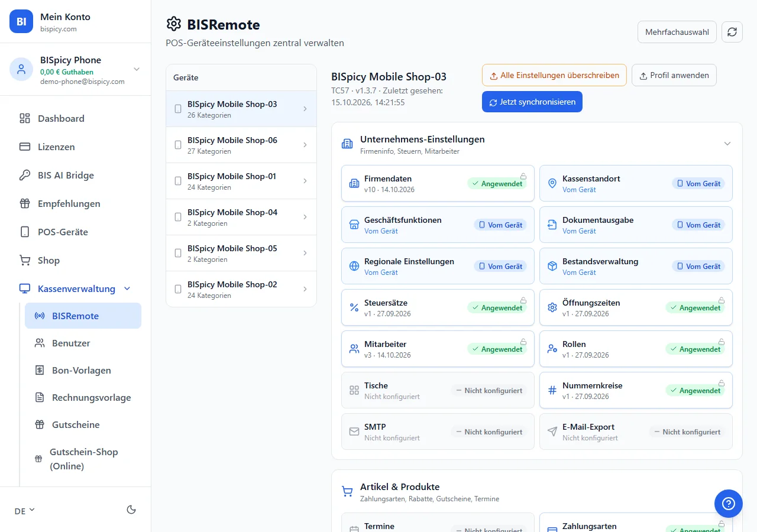Open the help question mark button
This screenshot has height=532, width=757.
(729, 504)
